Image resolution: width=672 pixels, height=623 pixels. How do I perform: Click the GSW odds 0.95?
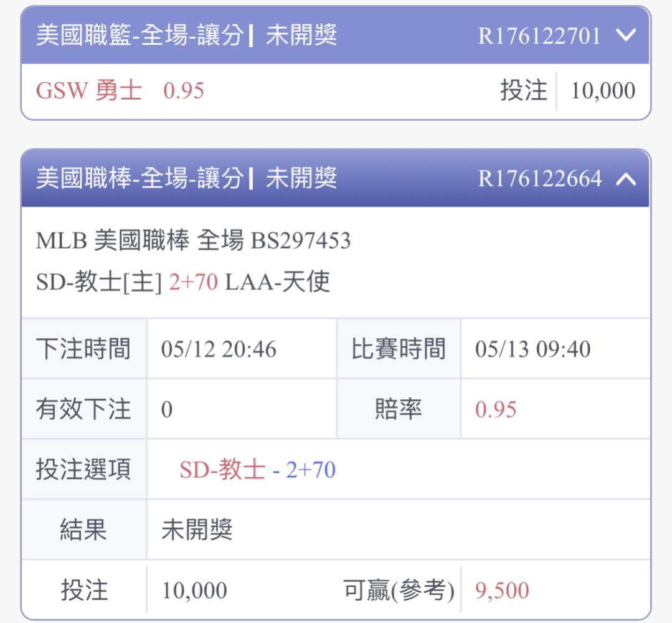coord(184,92)
